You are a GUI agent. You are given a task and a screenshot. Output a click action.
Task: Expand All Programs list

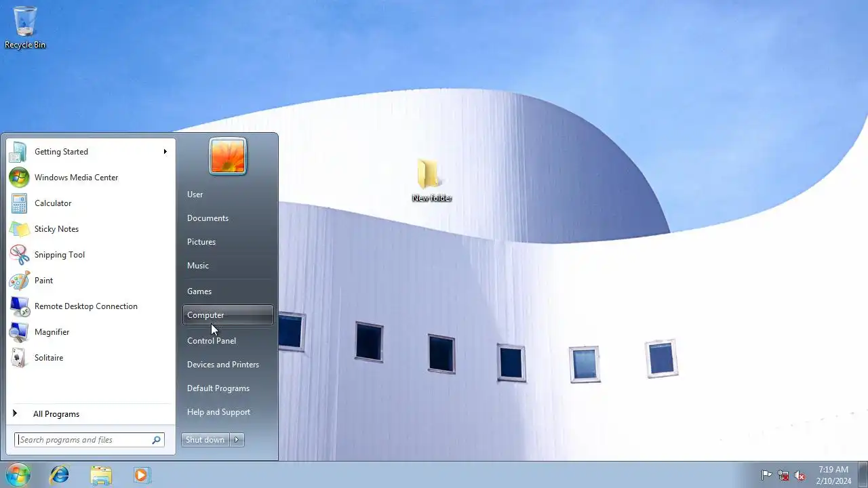[90, 414]
